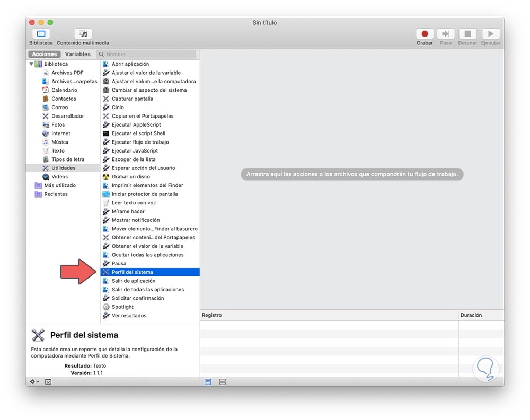The image size is (530, 420).
Task: Select Solicitar confirmación action
Action: coord(150,298)
